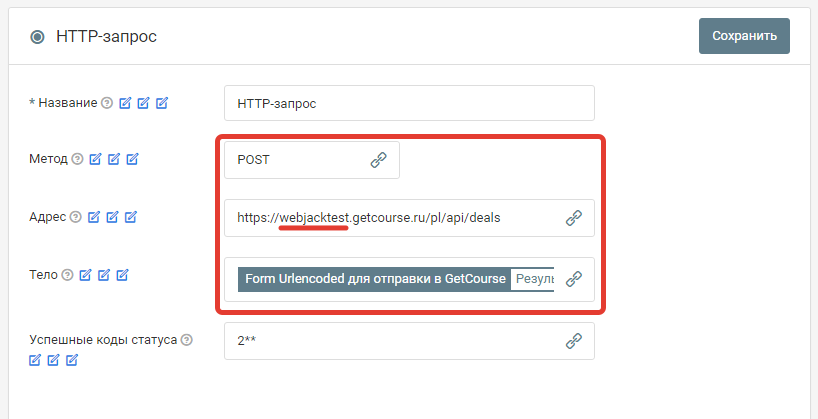Click the first edit icon under Успешные коды статуса
818x419 pixels.
click(35, 359)
